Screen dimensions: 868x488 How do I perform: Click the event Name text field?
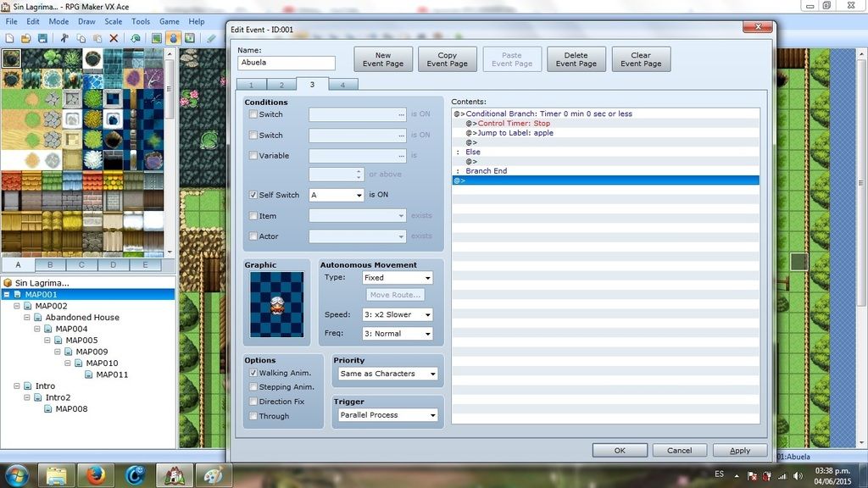coord(287,63)
